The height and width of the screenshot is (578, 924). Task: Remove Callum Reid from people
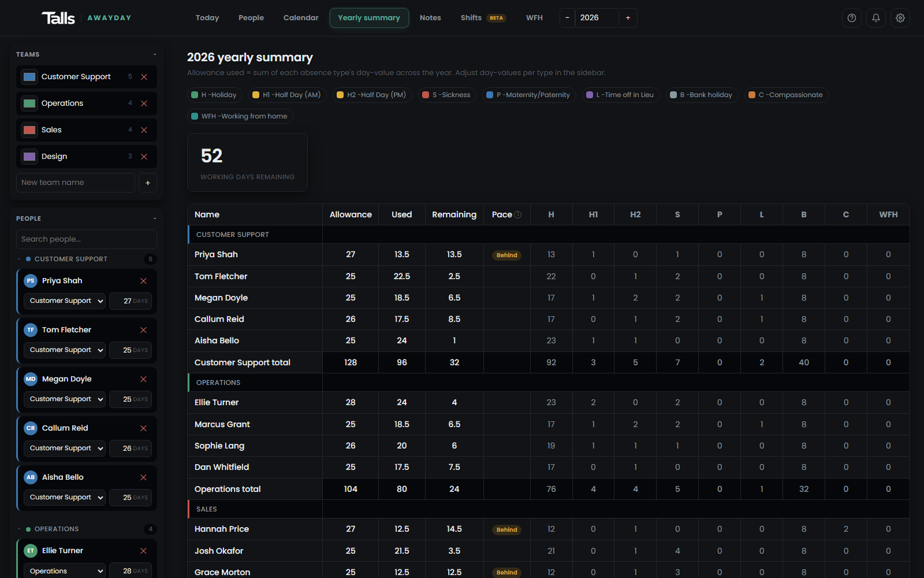tap(144, 428)
